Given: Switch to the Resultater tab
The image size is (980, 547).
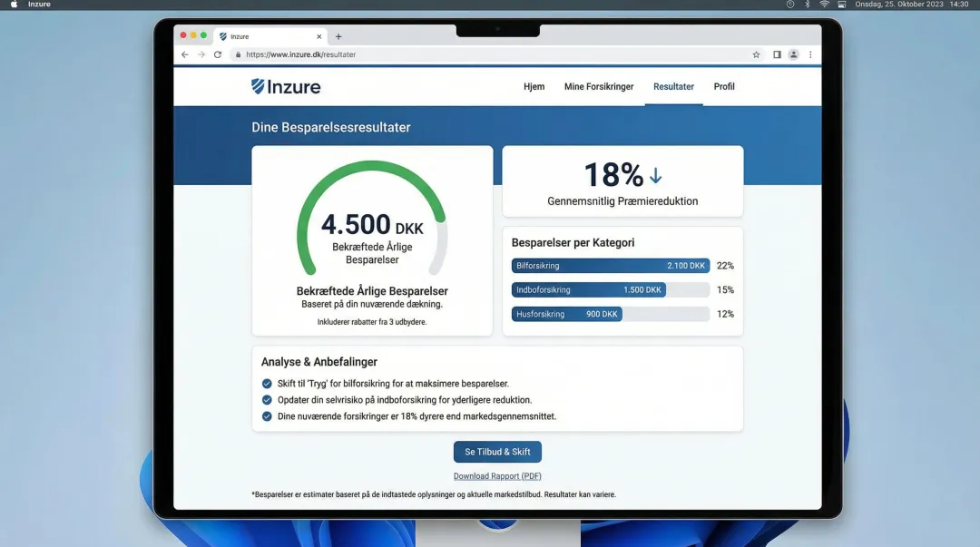Looking at the screenshot, I should click(673, 86).
